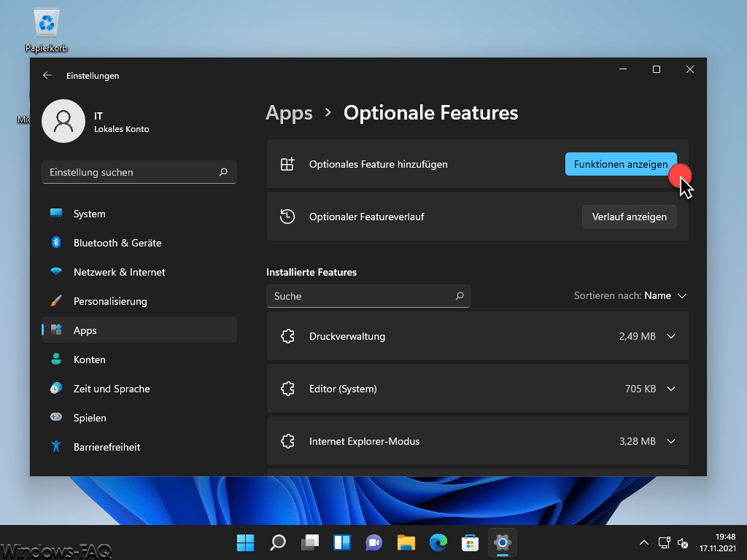The width and height of the screenshot is (747, 560).
Task: Open Konten settings
Action: (90, 359)
